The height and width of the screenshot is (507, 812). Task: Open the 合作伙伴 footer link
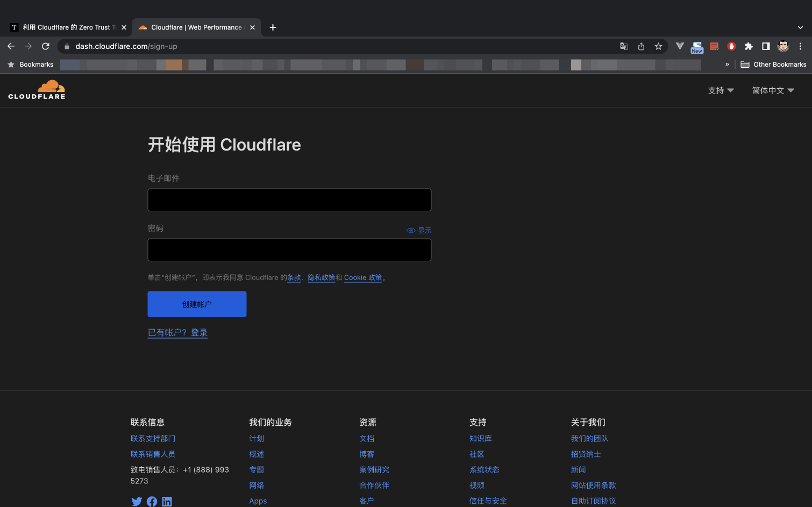coord(374,485)
